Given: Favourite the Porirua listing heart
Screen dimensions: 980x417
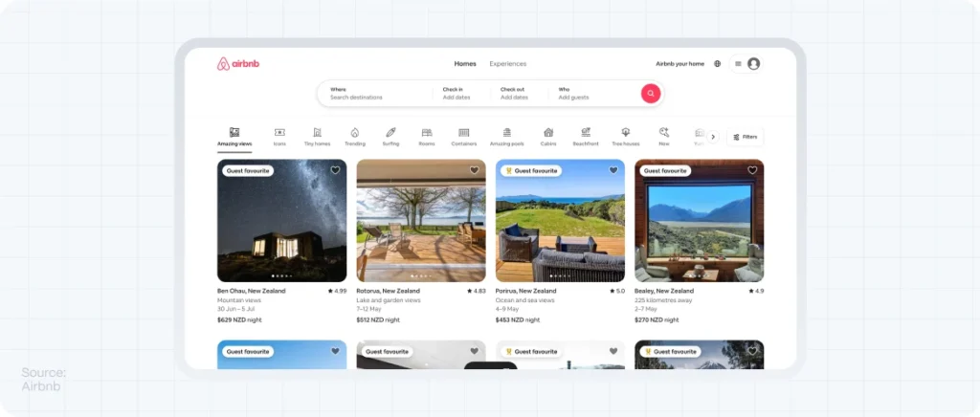Looking at the screenshot, I should 613,170.
